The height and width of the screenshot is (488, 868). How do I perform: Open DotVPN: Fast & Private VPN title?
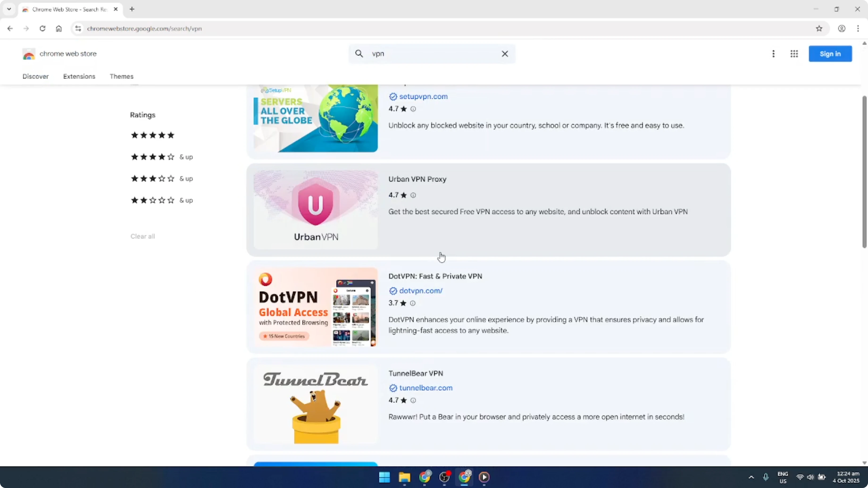(x=435, y=276)
